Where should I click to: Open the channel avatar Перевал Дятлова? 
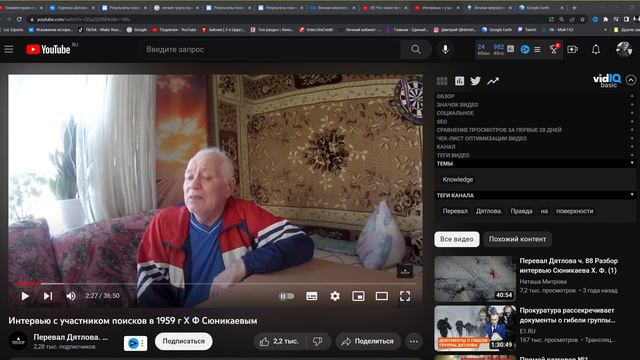[x=18, y=341]
